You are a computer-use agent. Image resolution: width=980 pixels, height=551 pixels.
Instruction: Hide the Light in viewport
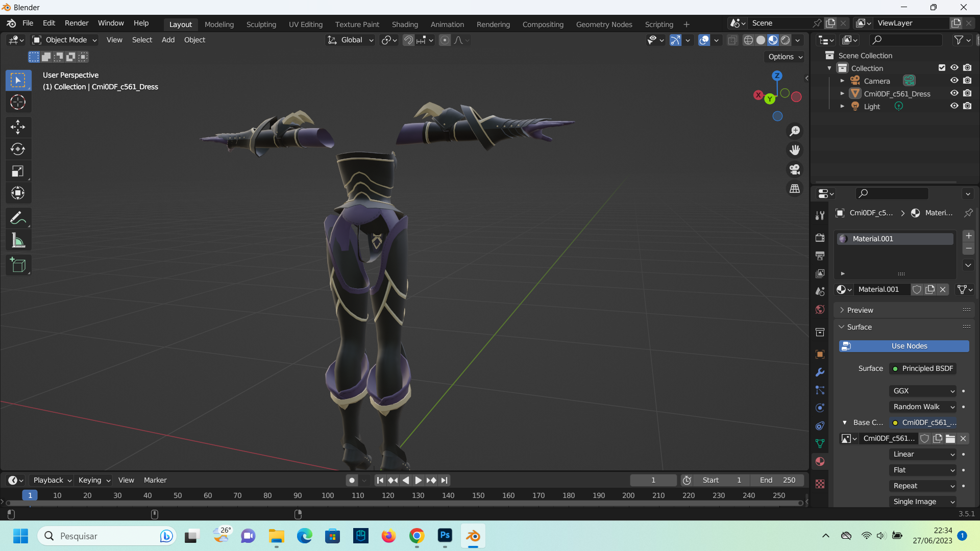coord(954,106)
